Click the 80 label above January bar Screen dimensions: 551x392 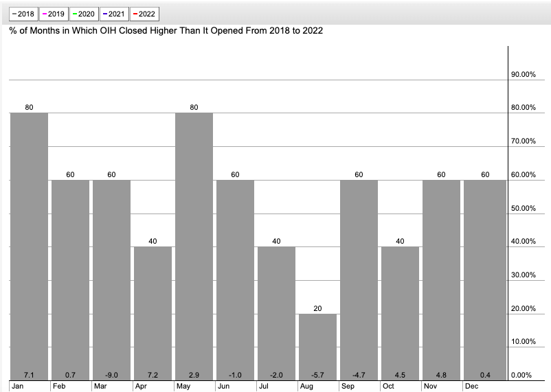[29, 108]
